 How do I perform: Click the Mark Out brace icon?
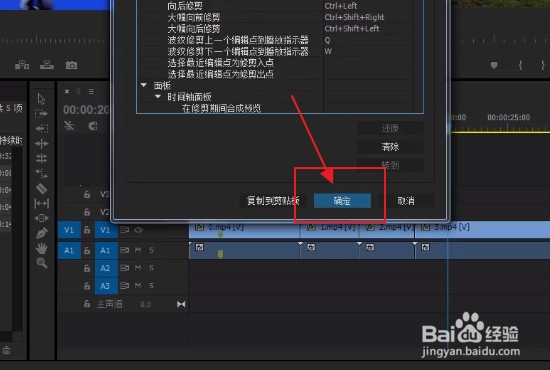(x=543, y=65)
